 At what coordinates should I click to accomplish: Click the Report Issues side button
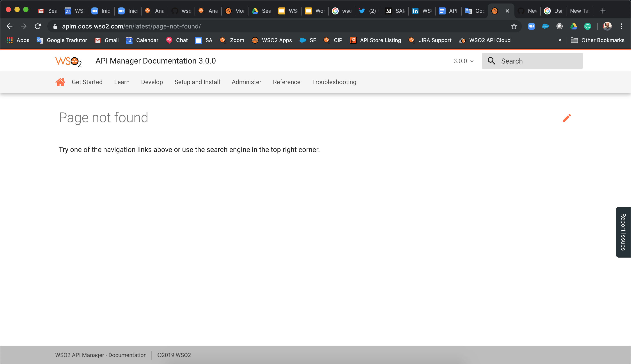(x=623, y=232)
